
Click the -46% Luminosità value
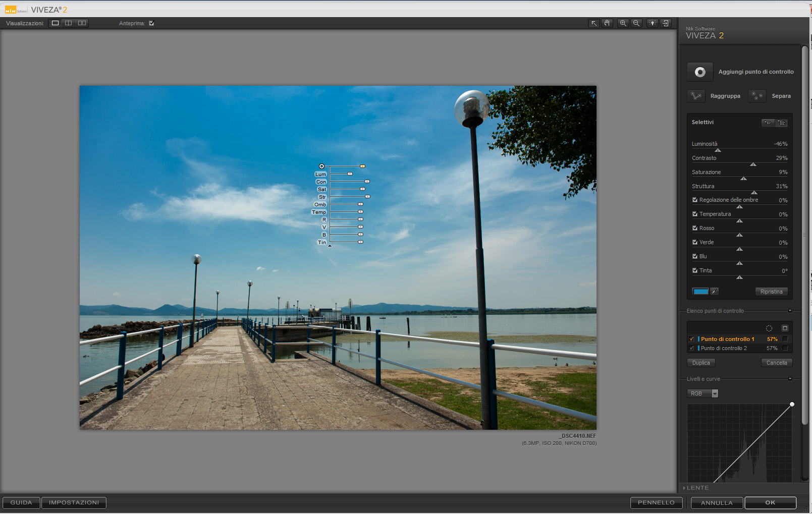coord(781,144)
